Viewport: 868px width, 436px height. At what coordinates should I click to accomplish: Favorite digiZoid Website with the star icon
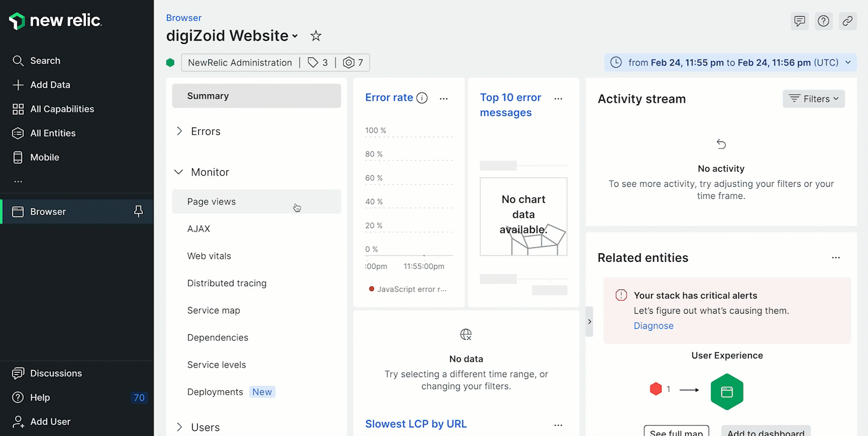coord(316,36)
